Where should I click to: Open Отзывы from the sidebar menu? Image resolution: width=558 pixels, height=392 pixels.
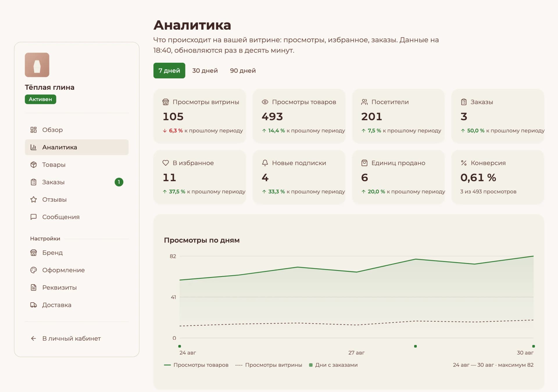(x=77, y=199)
